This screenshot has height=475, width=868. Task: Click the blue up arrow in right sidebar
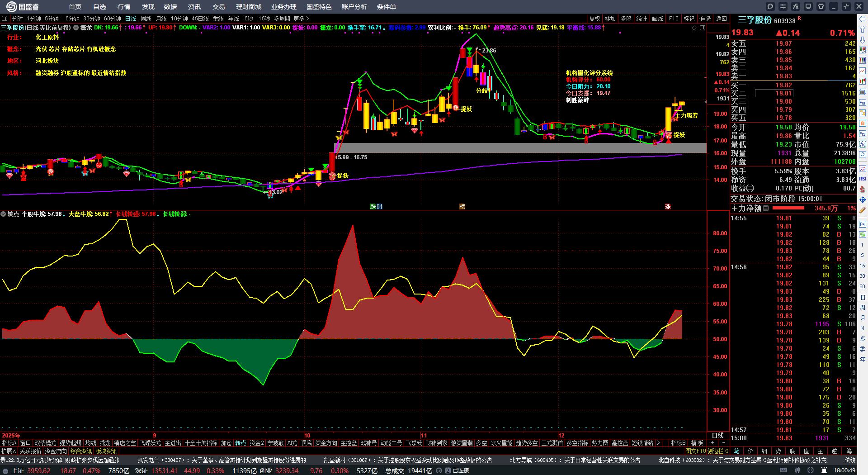(x=863, y=29)
